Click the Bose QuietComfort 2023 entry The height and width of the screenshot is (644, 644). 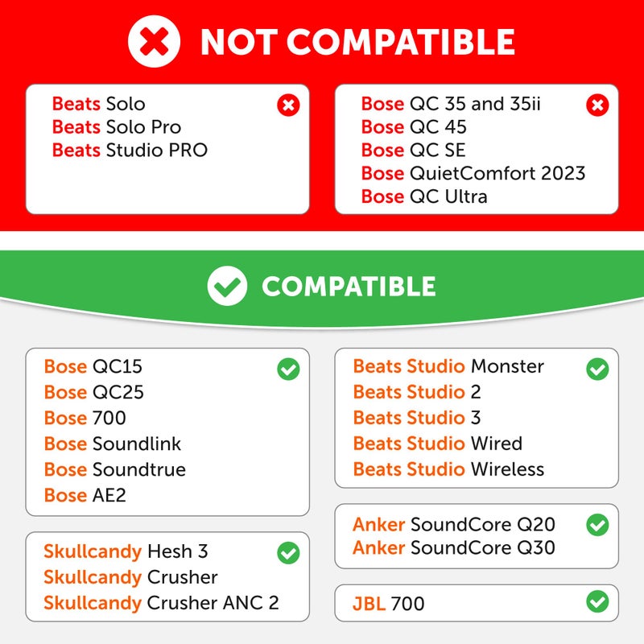tap(473, 173)
